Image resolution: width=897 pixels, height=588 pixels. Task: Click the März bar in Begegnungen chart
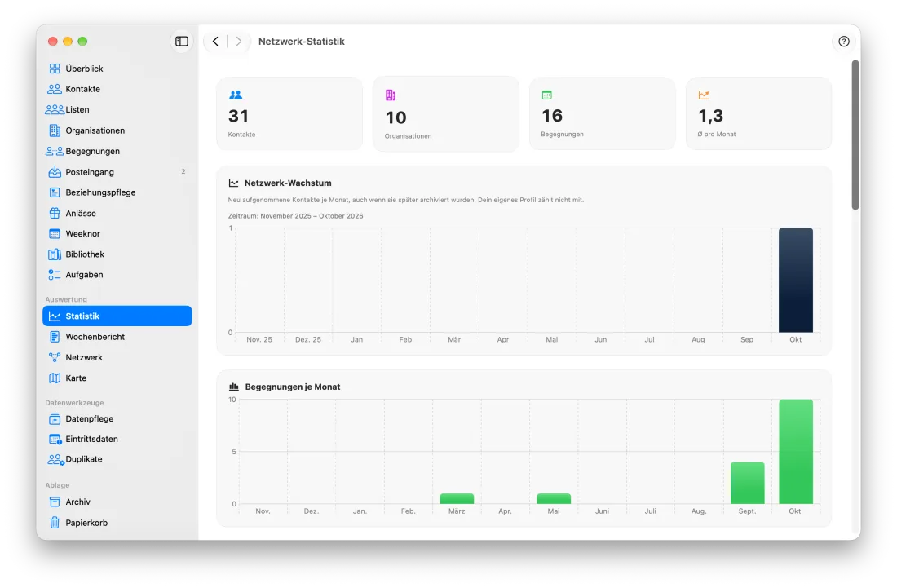coord(457,499)
